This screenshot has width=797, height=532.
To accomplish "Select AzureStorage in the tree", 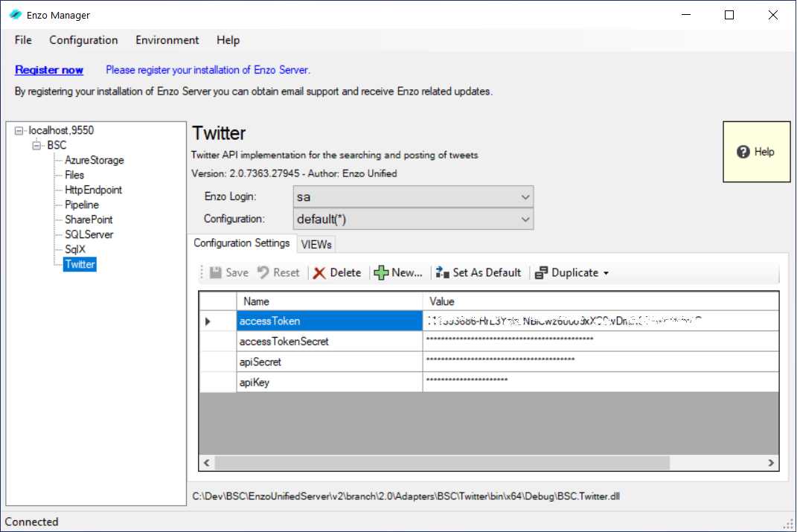I will [x=95, y=160].
